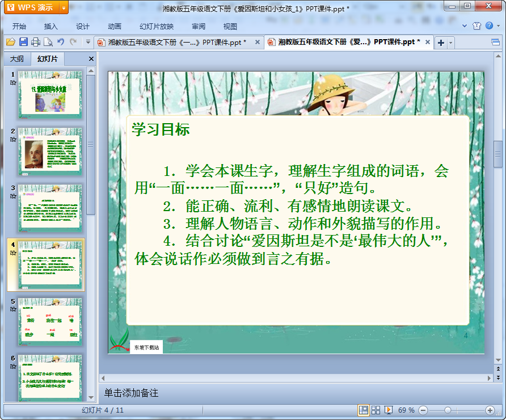Open the 设计 ribbon tab
506x420 pixels.
[83, 27]
